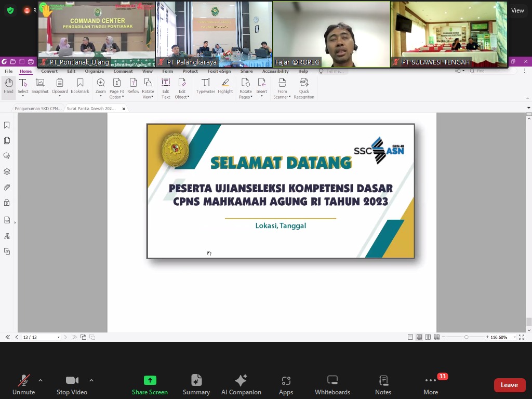Activate the SnapShot tool
The width and height of the screenshot is (532, 399).
40,86
